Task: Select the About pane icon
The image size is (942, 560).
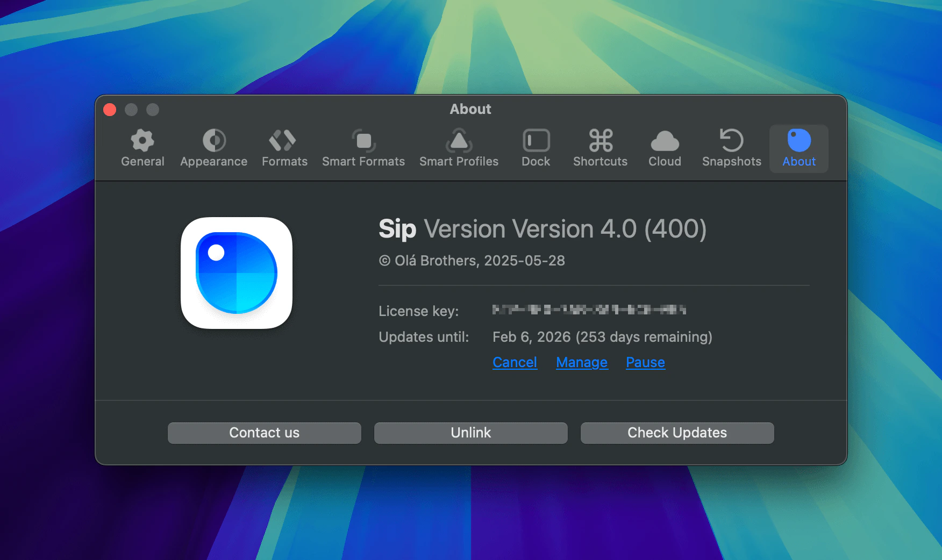Action: (799, 149)
